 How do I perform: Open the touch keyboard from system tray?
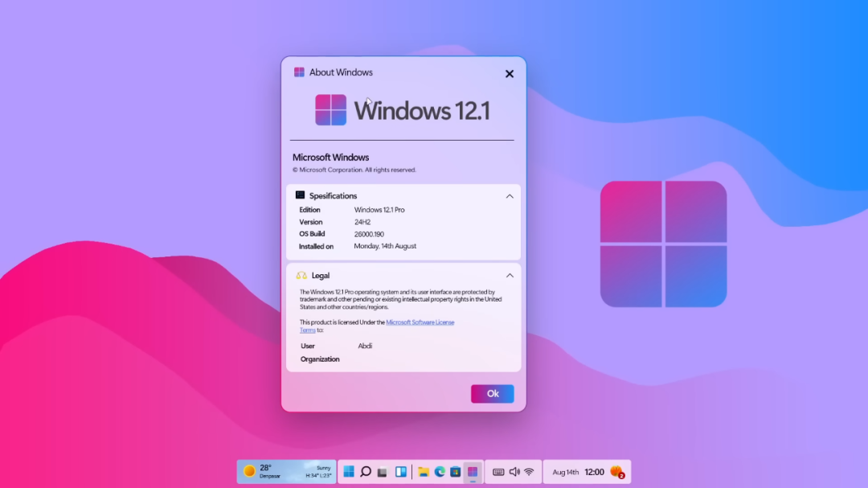pos(498,472)
